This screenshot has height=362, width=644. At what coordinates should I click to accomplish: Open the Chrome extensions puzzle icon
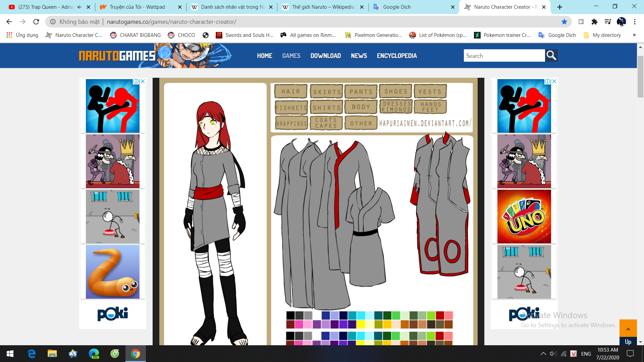594,22
